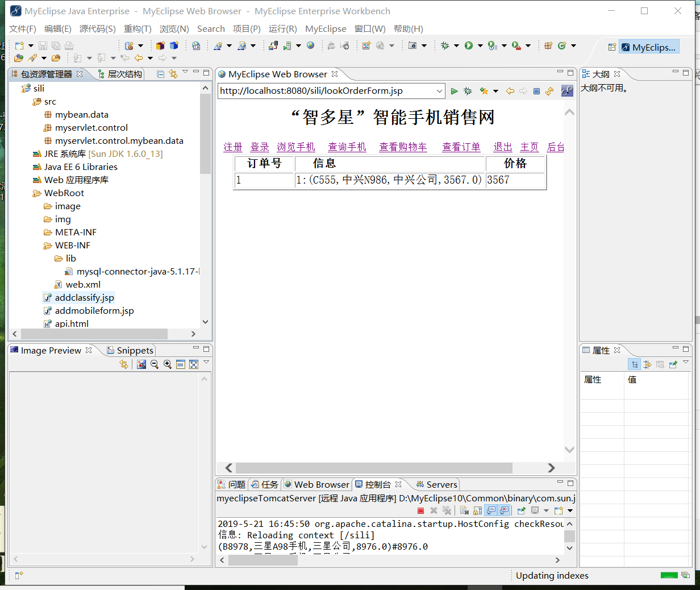700x590 pixels.
Task: Open the URL address combo box dropdown
Action: [439, 91]
